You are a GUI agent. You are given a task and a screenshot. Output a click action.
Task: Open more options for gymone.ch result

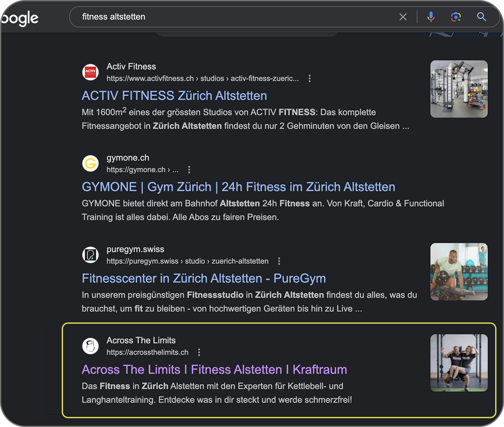[189, 170]
